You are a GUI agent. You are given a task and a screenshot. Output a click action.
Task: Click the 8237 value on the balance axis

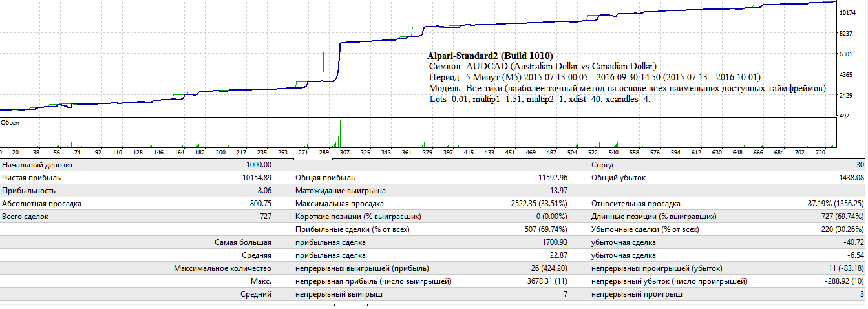point(846,33)
